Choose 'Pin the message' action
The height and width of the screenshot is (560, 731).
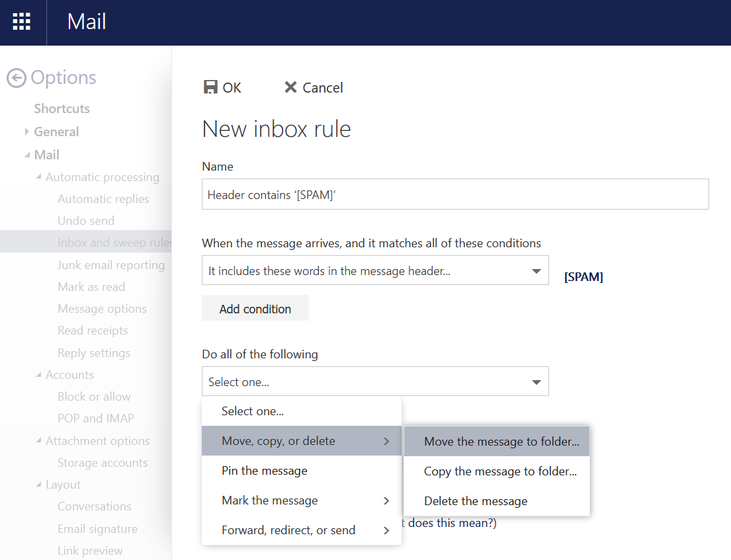pos(265,471)
